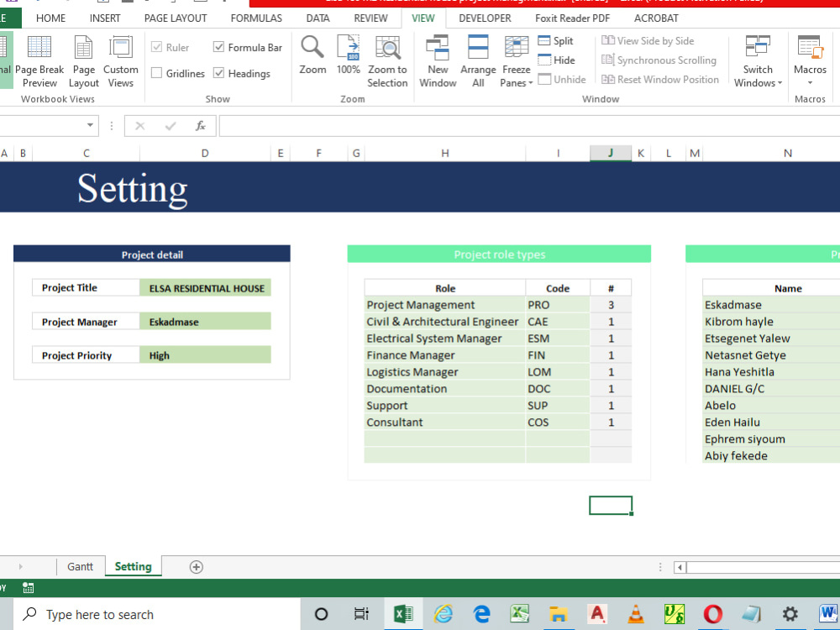The height and width of the screenshot is (630, 840).
Task: Hide the current window
Action: tap(556, 60)
